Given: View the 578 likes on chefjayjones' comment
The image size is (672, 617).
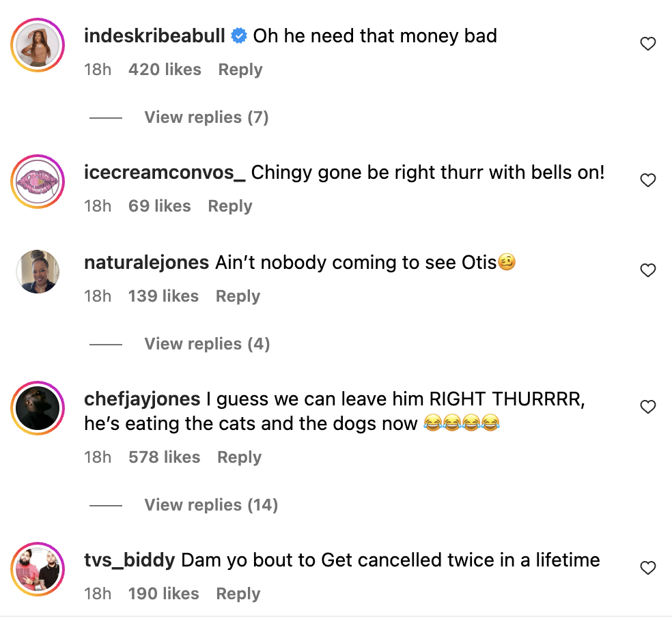Looking at the screenshot, I should tap(164, 457).
